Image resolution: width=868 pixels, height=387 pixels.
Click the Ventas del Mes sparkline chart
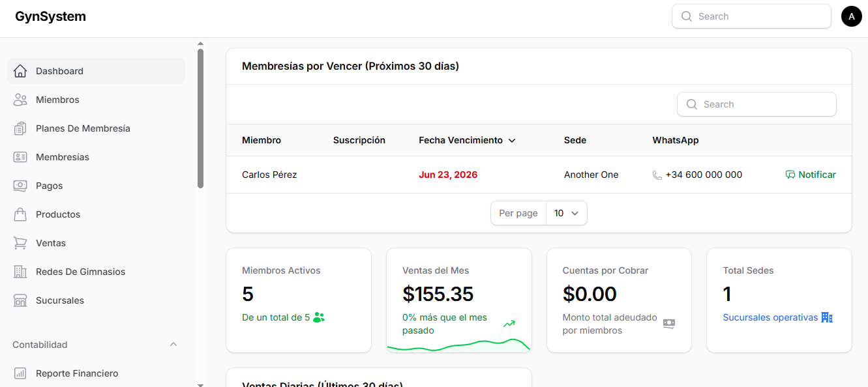coord(459,345)
